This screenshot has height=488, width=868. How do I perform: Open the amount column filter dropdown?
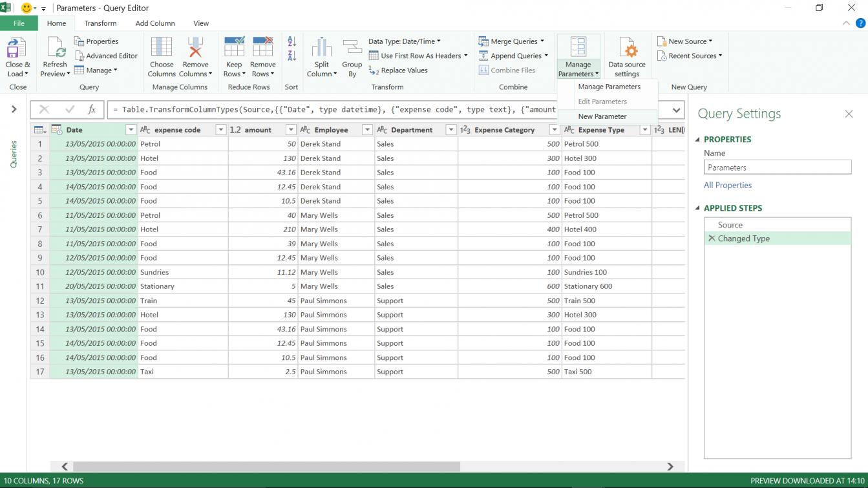pyautogui.click(x=291, y=130)
